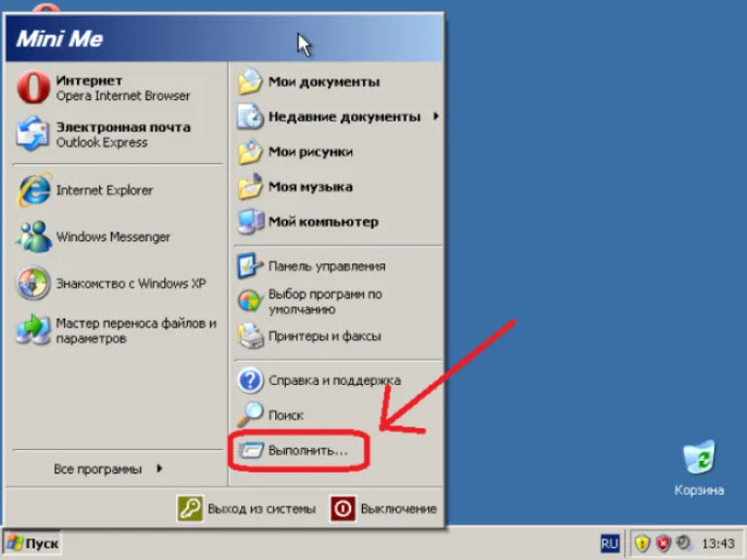The image size is (747, 560).
Task: Open Моя музыка label
Action: click(x=310, y=187)
